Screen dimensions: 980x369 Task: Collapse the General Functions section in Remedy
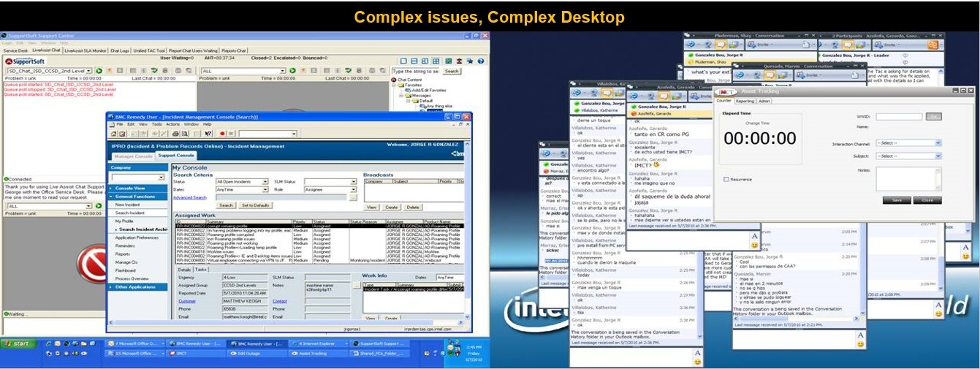(139, 196)
